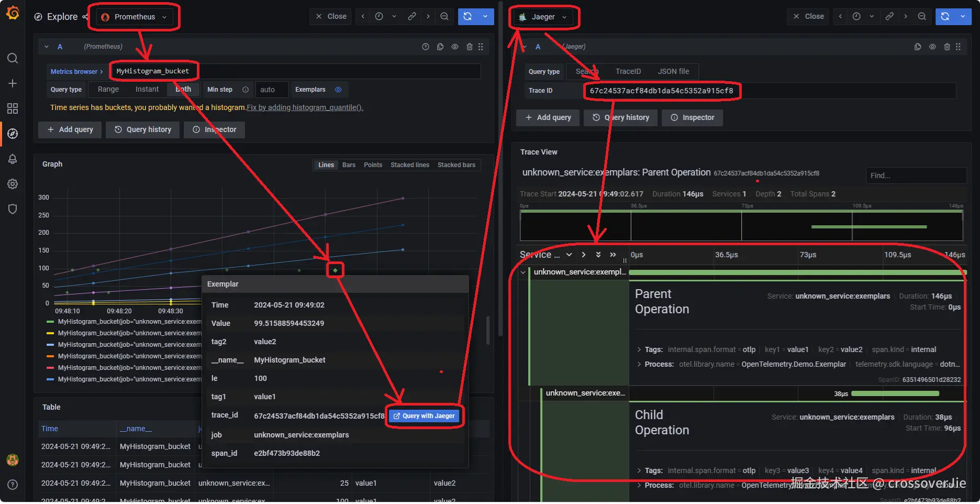Toggle the Exemplars eye switch

[338, 90]
